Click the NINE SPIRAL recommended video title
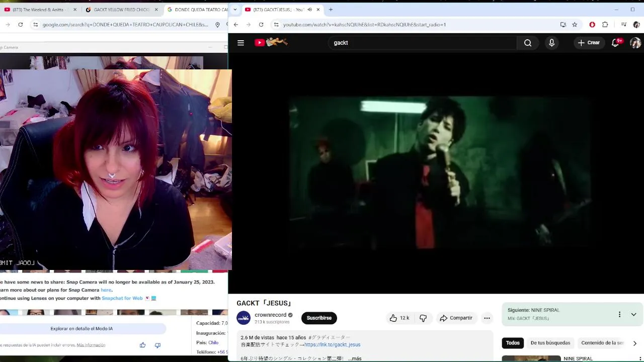The height and width of the screenshot is (362, 644). pos(578,358)
